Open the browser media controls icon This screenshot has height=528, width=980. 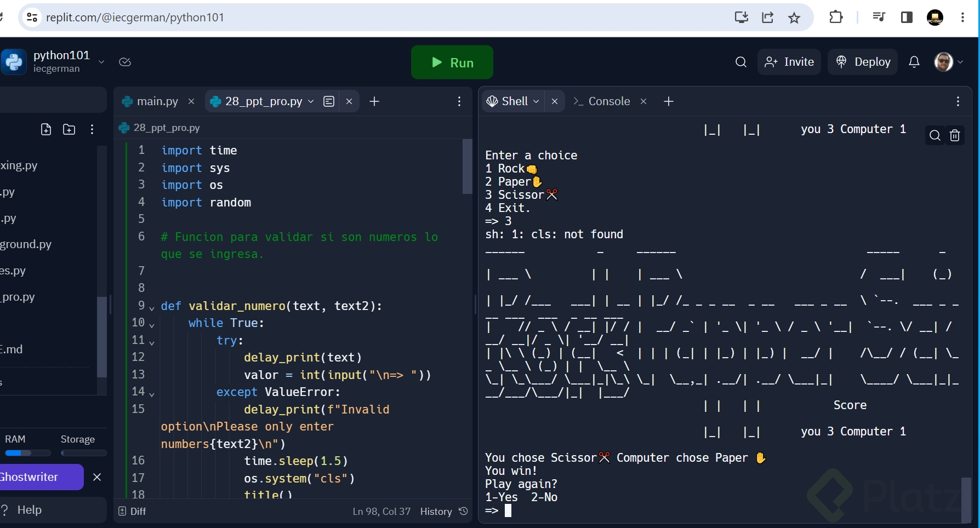click(x=879, y=18)
